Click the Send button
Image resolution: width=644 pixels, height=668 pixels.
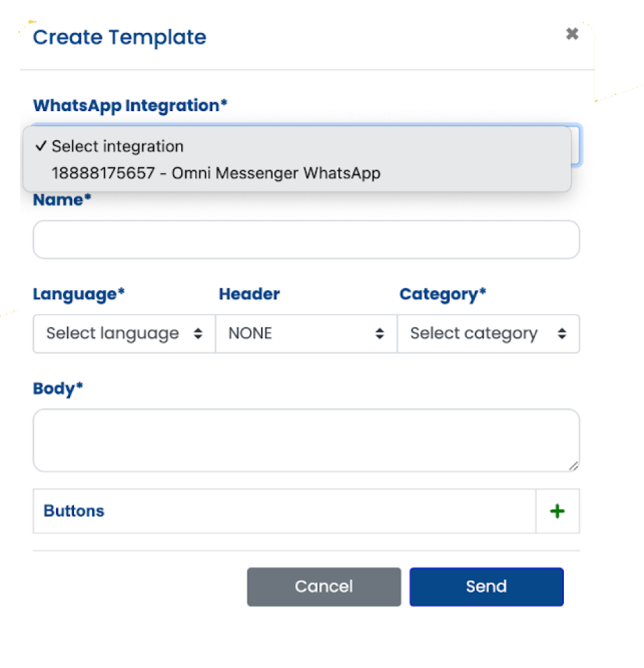click(x=486, y=586)
